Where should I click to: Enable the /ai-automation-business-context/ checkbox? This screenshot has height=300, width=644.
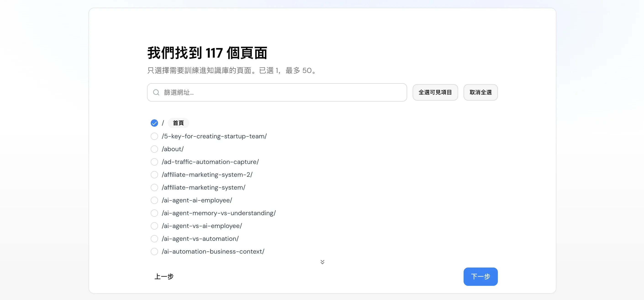coord(154,251)
